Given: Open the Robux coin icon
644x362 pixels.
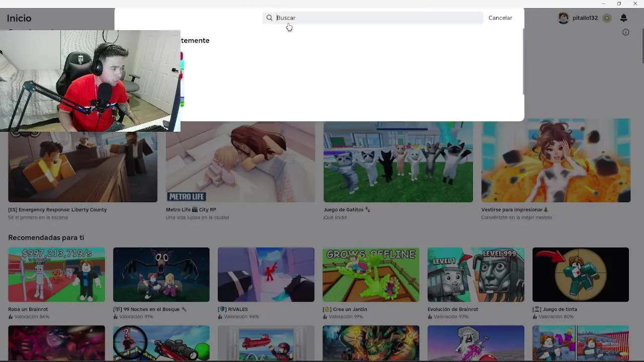Looking at the screenshot, I should (607, 18).
